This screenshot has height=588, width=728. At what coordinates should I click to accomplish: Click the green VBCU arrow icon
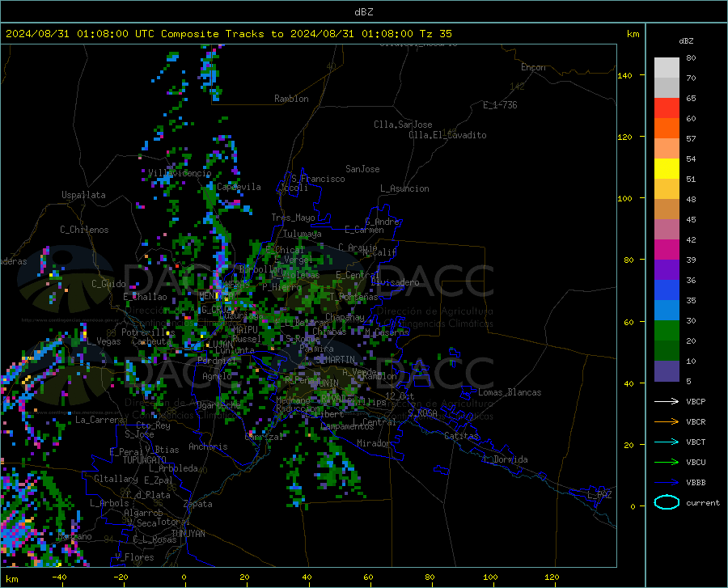667,463
